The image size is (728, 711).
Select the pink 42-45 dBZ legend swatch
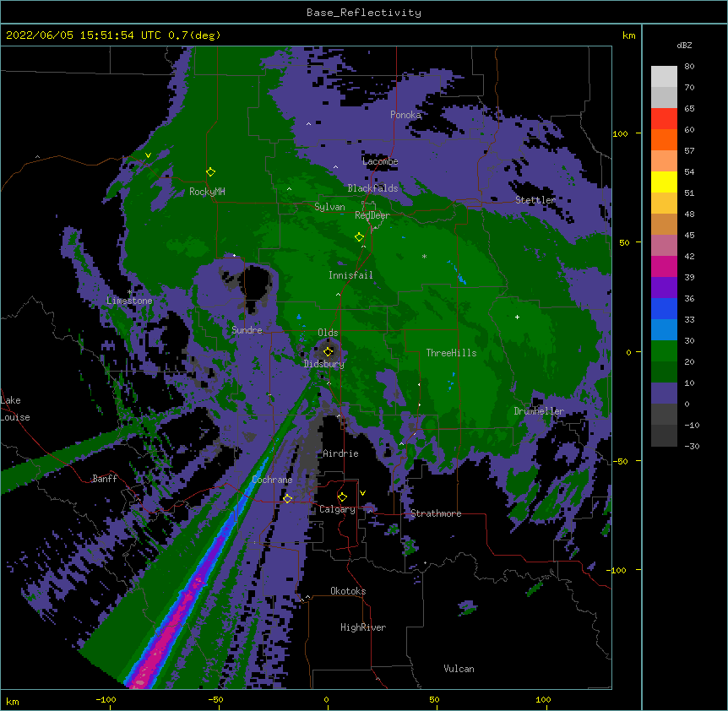point(664,246)
